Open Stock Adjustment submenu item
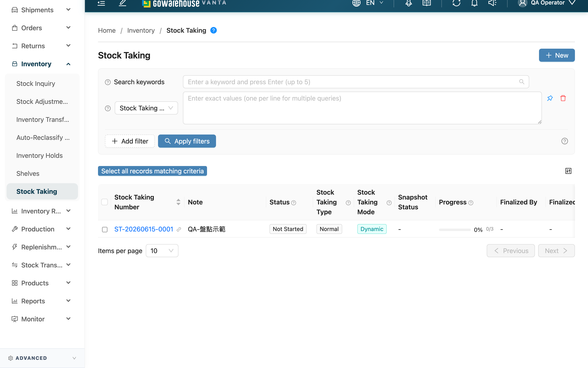 (x=42, y=101)
